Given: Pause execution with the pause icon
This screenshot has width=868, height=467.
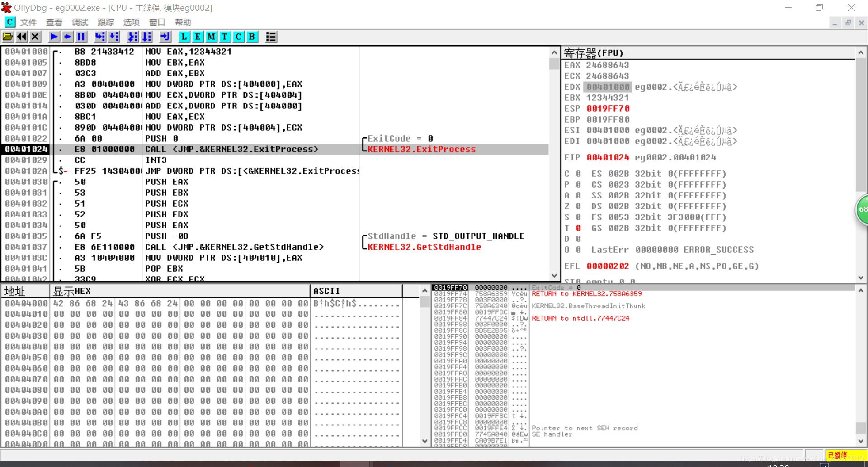Looking at the screenshot, I should click(x=81, y=37).
